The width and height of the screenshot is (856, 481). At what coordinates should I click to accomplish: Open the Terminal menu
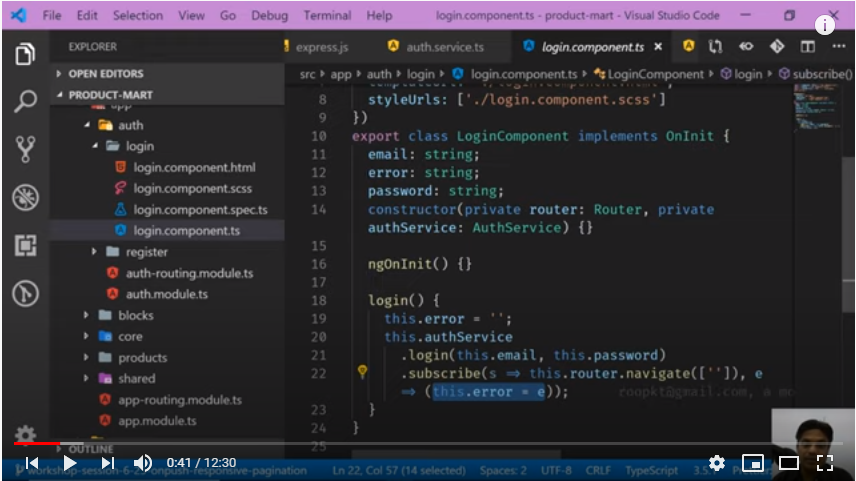pyautogui.click(x=327, y=15)
